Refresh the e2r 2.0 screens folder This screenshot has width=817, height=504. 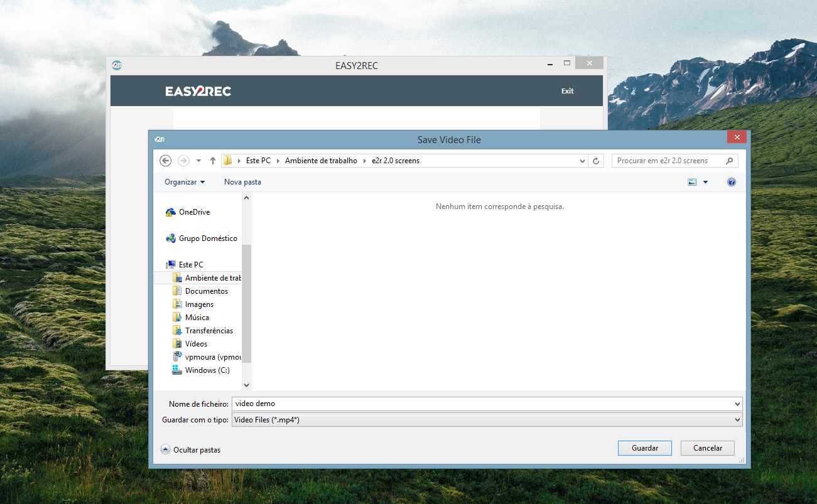pyautogui.click(x=596, y=161)
